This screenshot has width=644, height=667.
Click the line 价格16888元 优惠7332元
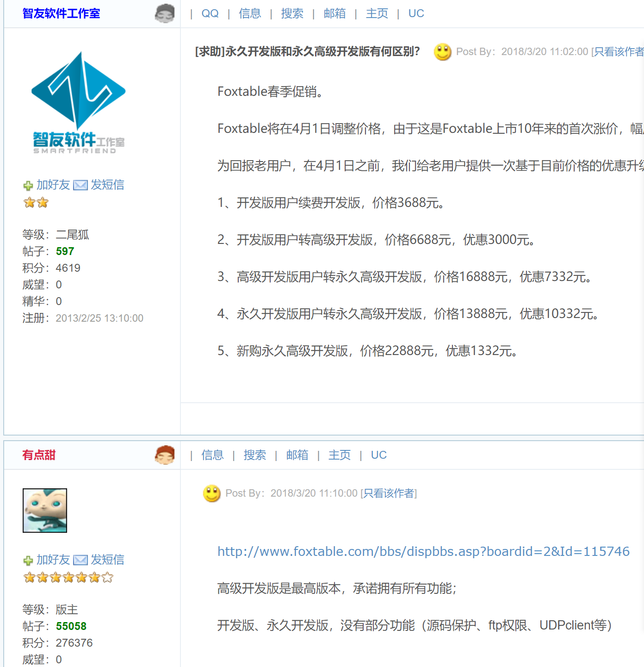(x=405, y=277)
